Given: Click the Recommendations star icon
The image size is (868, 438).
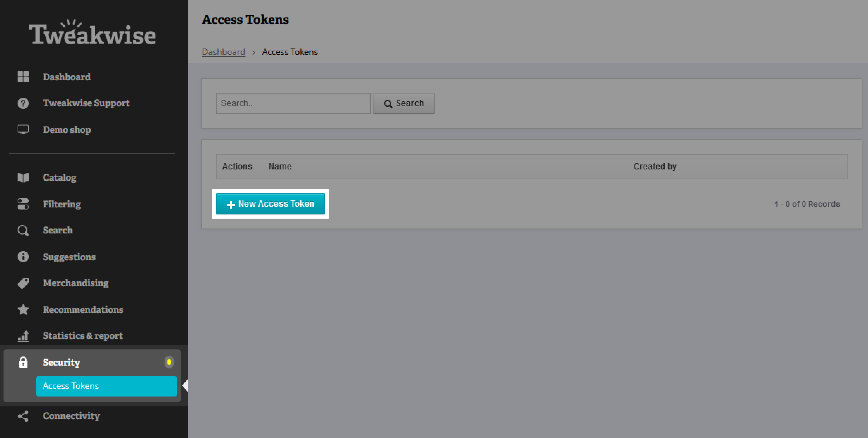Looking at the screenshot, I should pyautogui.click(x=23, y=310).
